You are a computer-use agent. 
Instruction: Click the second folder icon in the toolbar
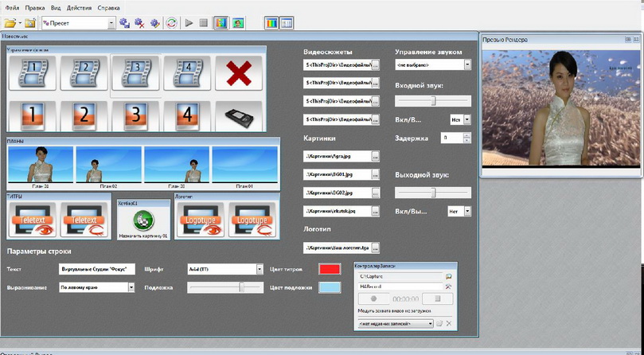pyautogui.click(x=30, y=23)
